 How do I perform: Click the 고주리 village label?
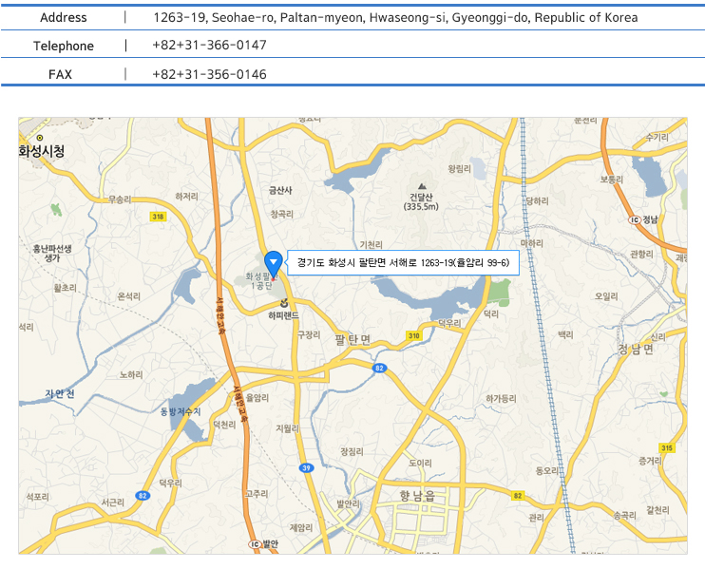tap(257, 494)
